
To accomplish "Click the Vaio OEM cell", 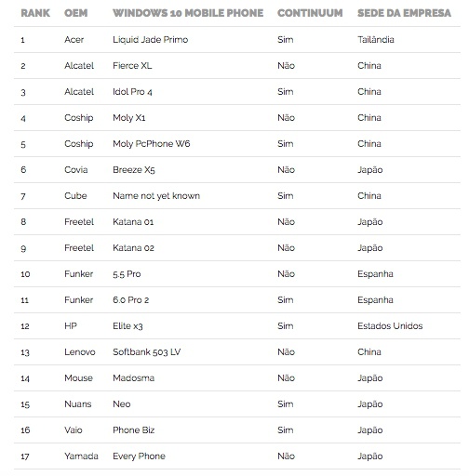I will [x=74, y=430].
